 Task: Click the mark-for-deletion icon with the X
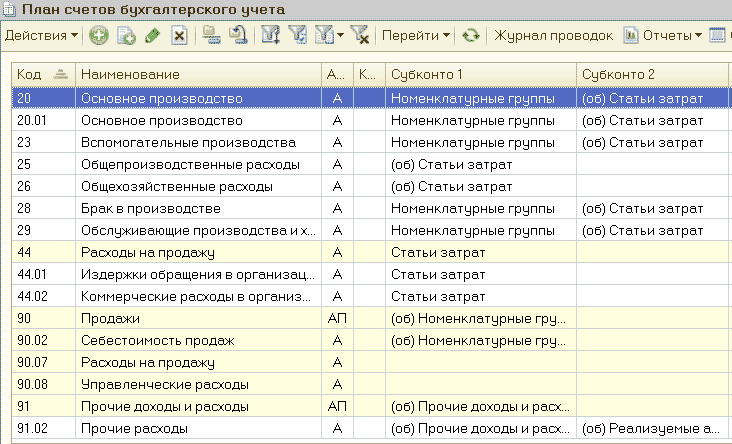(179, 35)
